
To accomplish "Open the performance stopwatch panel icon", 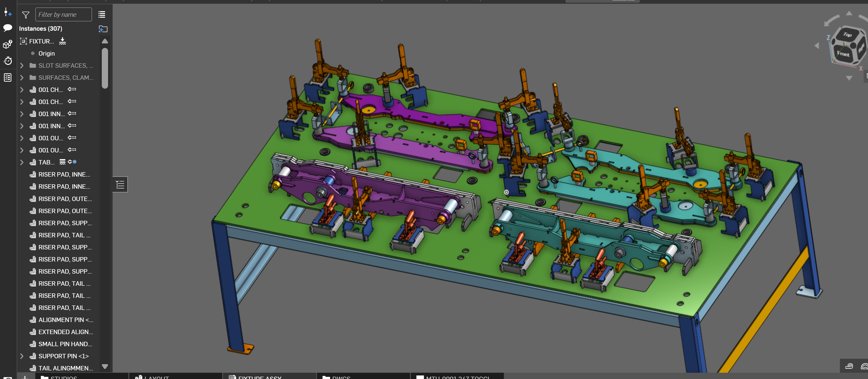I will 7,61.
